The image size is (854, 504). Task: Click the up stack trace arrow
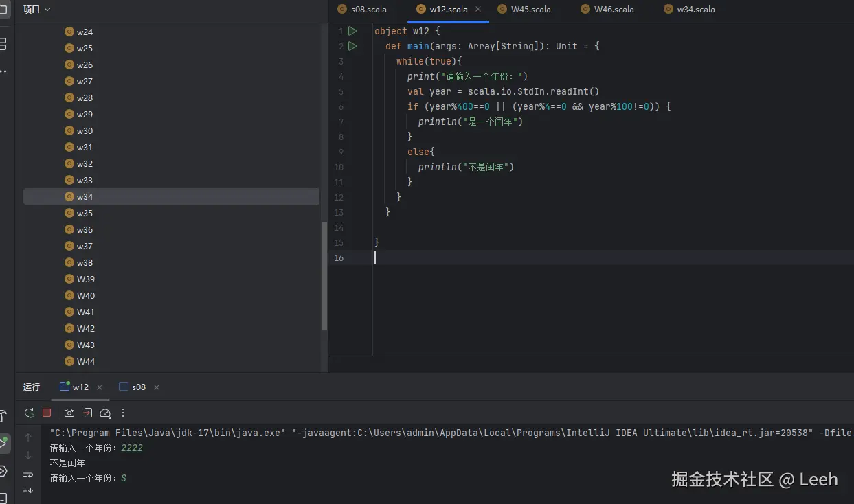tap(28, 437)
